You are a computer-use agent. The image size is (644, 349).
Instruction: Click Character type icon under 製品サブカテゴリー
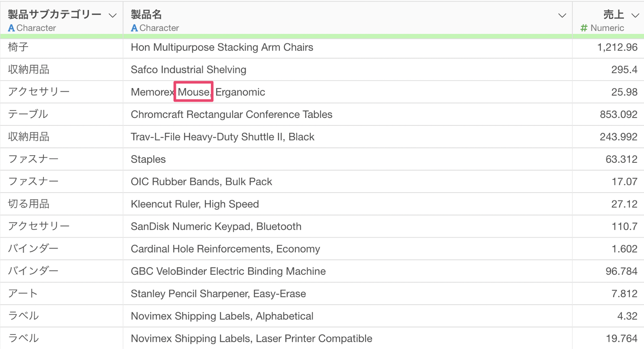pos(11,28)
